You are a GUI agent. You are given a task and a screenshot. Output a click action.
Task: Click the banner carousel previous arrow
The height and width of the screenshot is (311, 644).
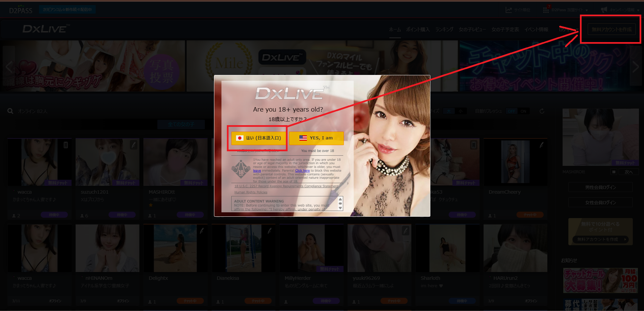point(9,66)
